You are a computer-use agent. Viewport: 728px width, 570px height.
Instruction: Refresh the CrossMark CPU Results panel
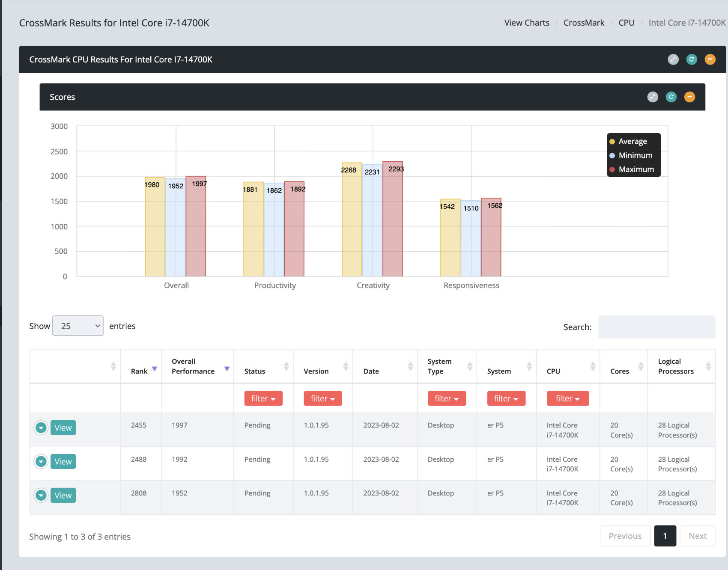point(692,59)
